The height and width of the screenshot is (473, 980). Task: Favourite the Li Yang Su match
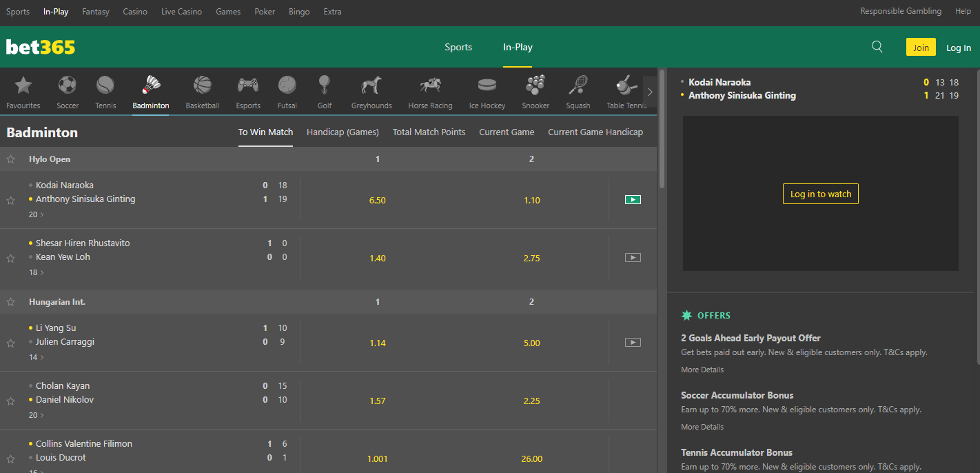[x=11, y=343]
